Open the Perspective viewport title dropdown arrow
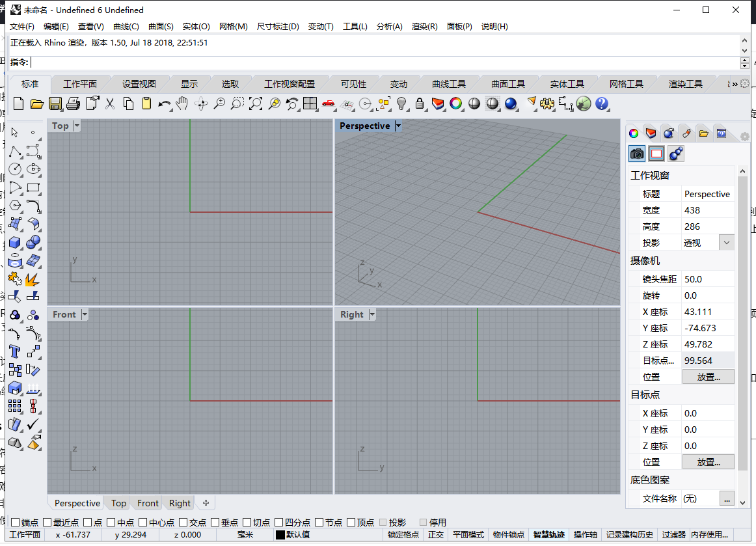 pos(398,126)
